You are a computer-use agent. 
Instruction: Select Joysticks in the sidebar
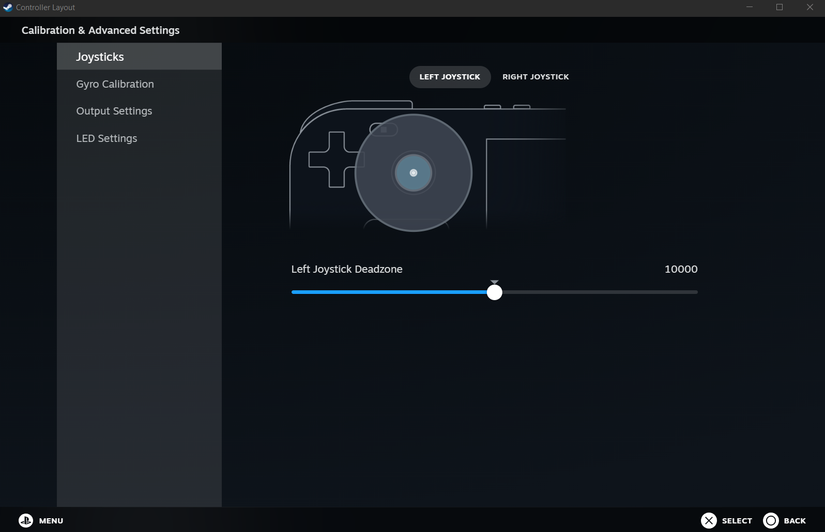pos(100,57)
